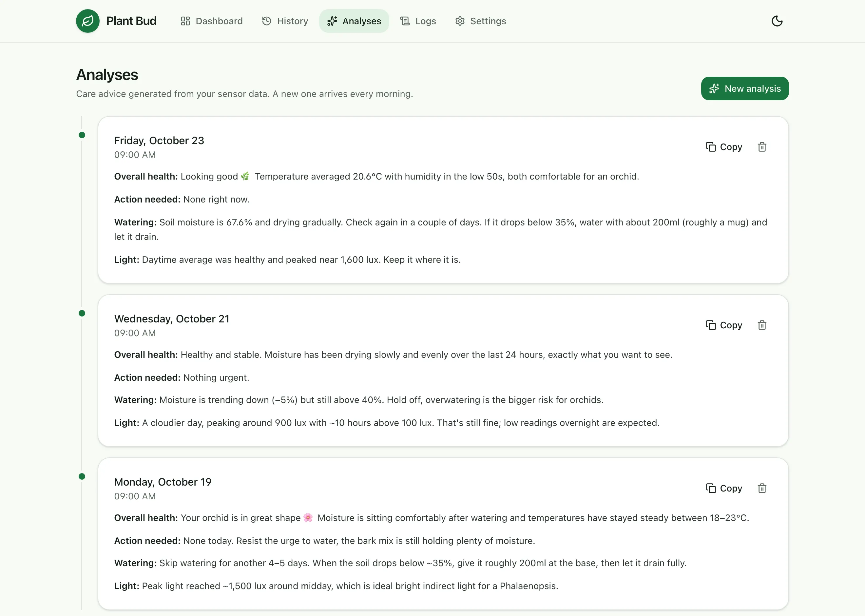865x616 pixels.
Task: Start a New analysis
Action: point(745,88)
